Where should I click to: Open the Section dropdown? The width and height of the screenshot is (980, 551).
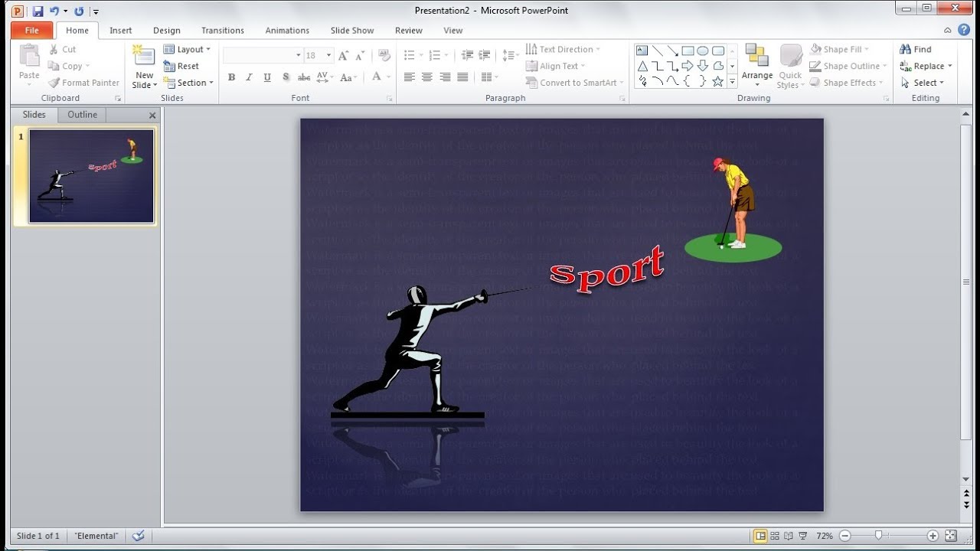[x=188, y=83]
